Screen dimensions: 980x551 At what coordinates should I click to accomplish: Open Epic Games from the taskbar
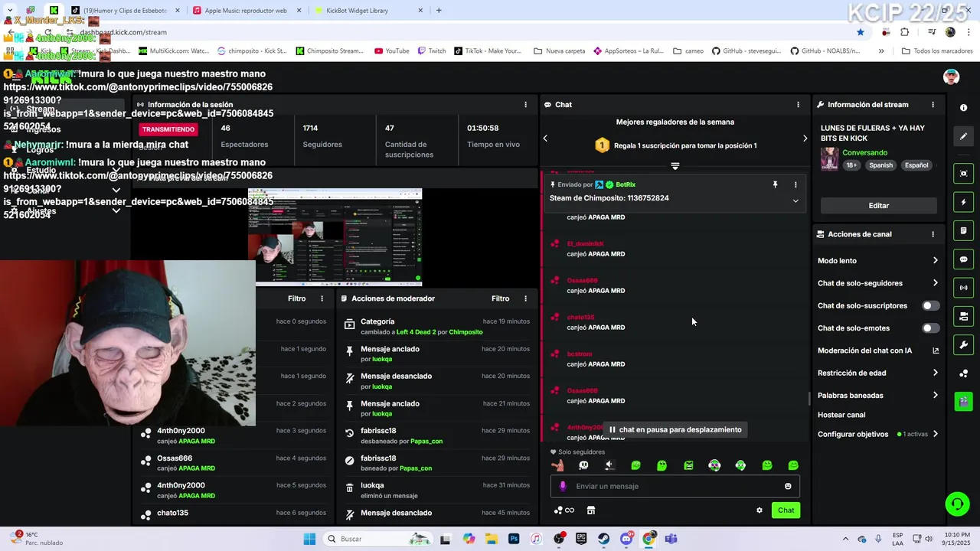(581, 539)
